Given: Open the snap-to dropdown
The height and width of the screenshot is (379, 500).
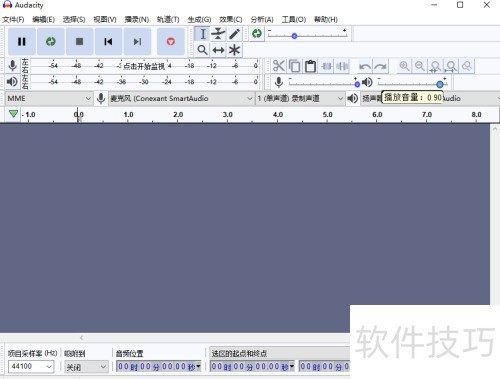Looking at the screenshot, I should click(86, 367).
